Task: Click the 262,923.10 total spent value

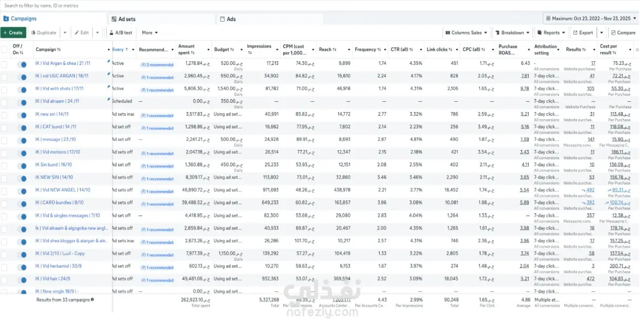Action: [196, 300]
